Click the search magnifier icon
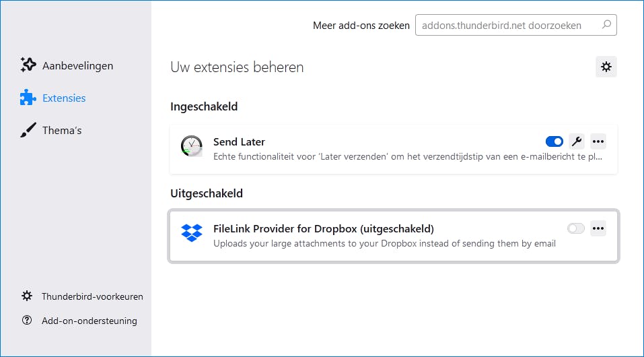This screenshot has width=644, height=357. pyautogui.click(x=606, y=26)
